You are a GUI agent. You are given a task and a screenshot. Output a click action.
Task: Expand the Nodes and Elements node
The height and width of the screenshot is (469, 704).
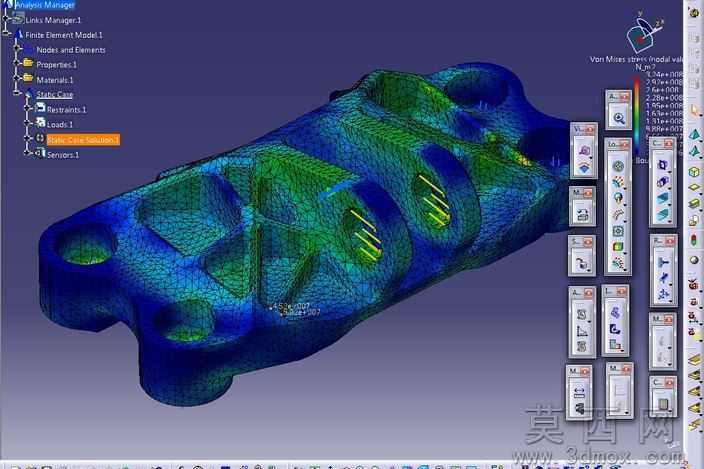click(17, 48)
